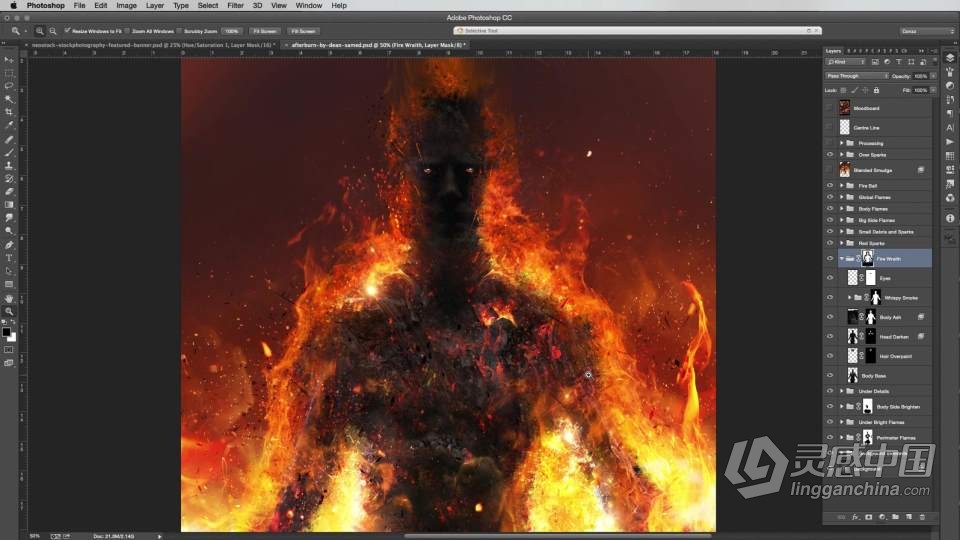Select the Rectangular Marquee tool
The height and width of the screenshot is (540, 960).
pos(9,73)
